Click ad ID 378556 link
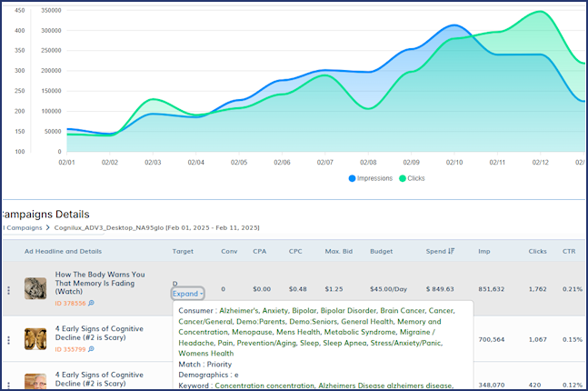The height and width of the screenshot is (391, 588). click(70, 303)
